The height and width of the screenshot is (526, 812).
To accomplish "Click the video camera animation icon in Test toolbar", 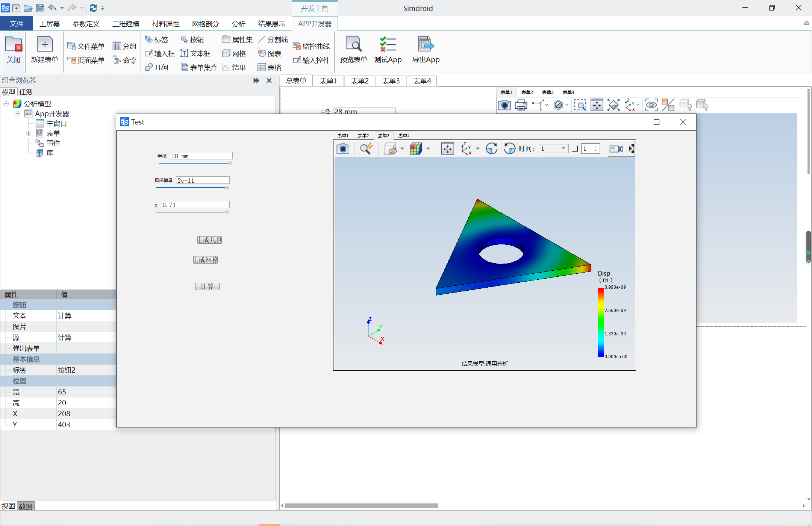I will point(616,149).
